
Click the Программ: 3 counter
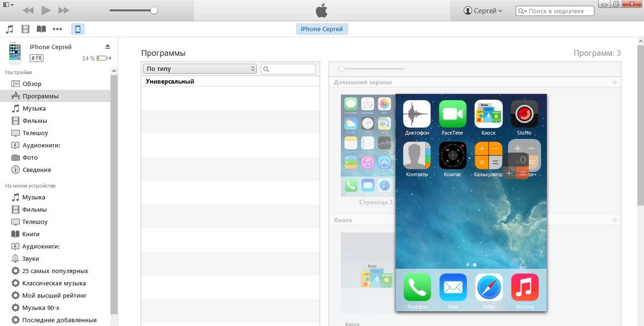pos(597,53)
